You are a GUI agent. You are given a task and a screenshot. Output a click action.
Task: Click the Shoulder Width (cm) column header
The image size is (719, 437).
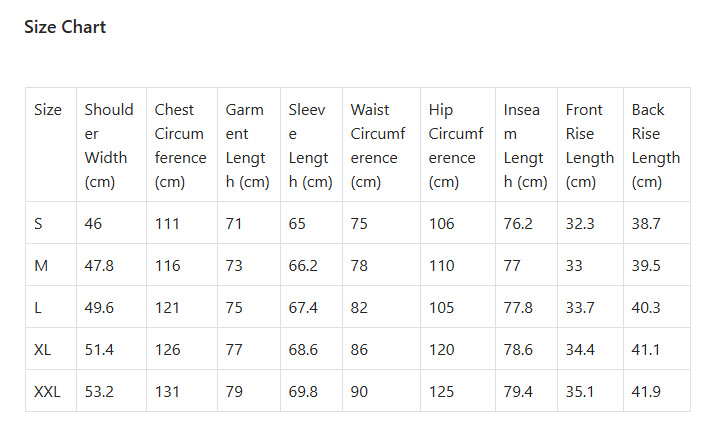108,145
